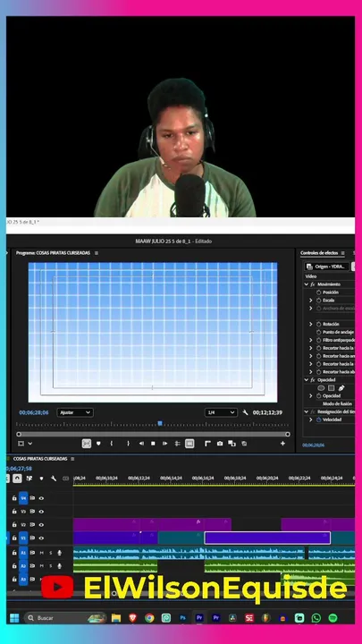Click the program monitor playhead marker
The height and width of the screenshot is (644, 362).
pyautogui.click(x=160, y=423)
